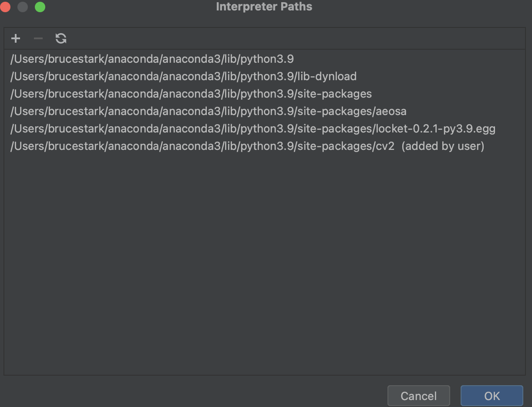The image size is (532, 407).
Task: Add a new interpreter path with plus icon
Action: click(16, 39)
